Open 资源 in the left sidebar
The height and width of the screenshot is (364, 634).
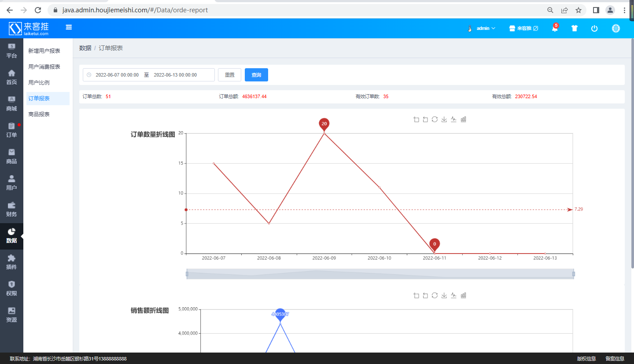pos(11,315)
